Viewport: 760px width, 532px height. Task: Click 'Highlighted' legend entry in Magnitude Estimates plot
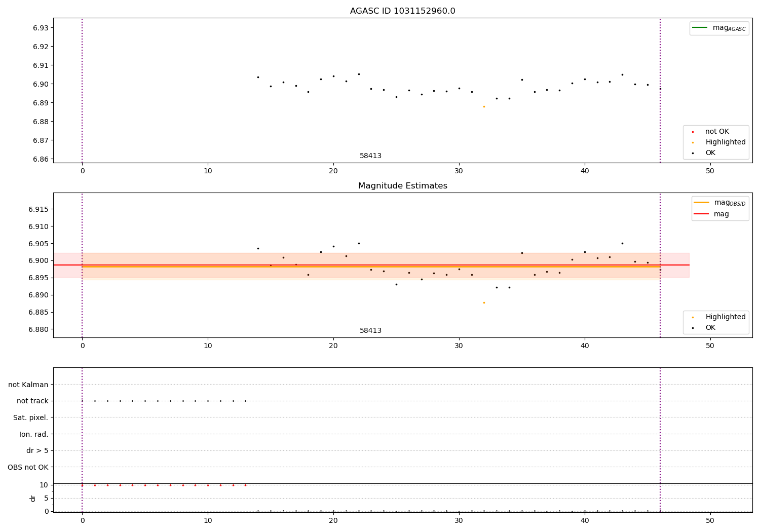click(719, 317)
